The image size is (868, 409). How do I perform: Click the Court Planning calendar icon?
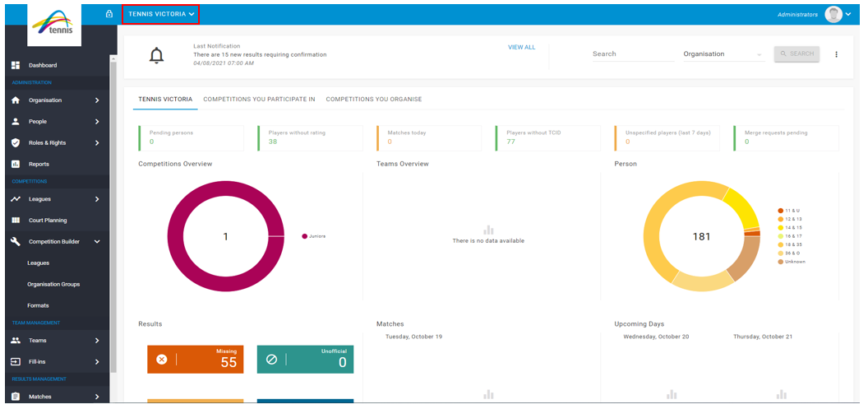(x=16, y=220)
